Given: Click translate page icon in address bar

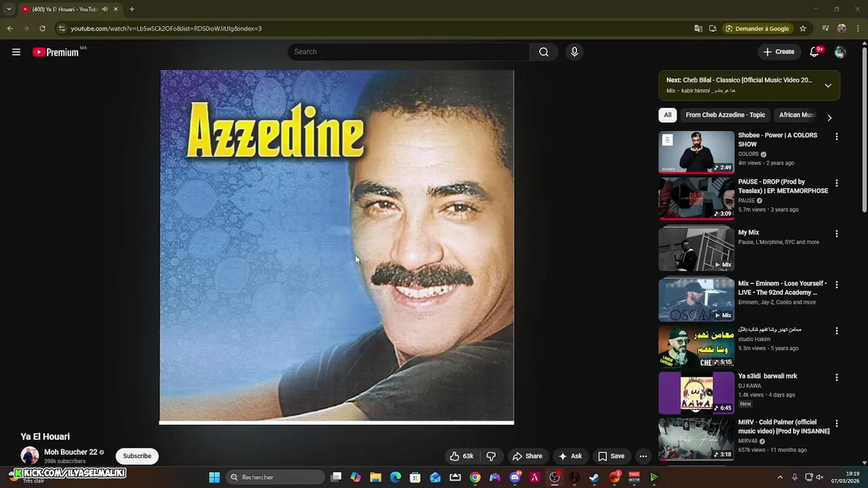Looking at the screenshot, I should (x=698, y=28).
